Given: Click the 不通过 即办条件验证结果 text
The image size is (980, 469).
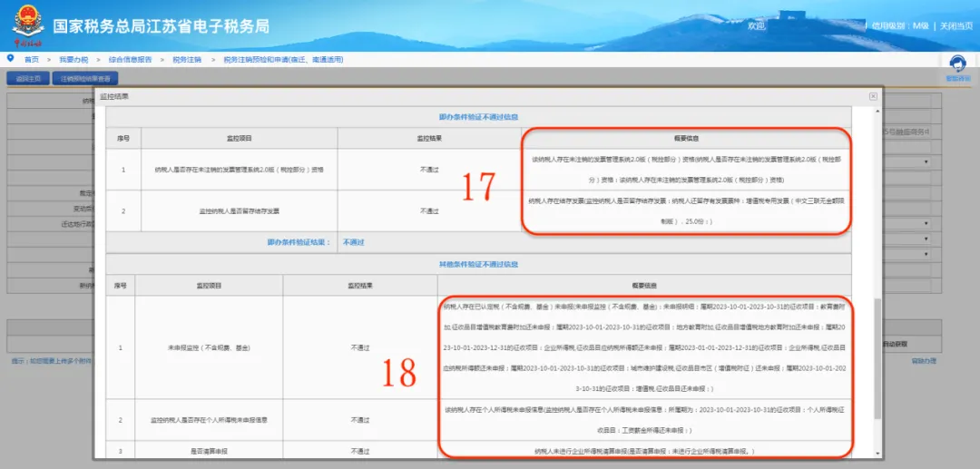Looking at the screenshot, I should point(353,242).
